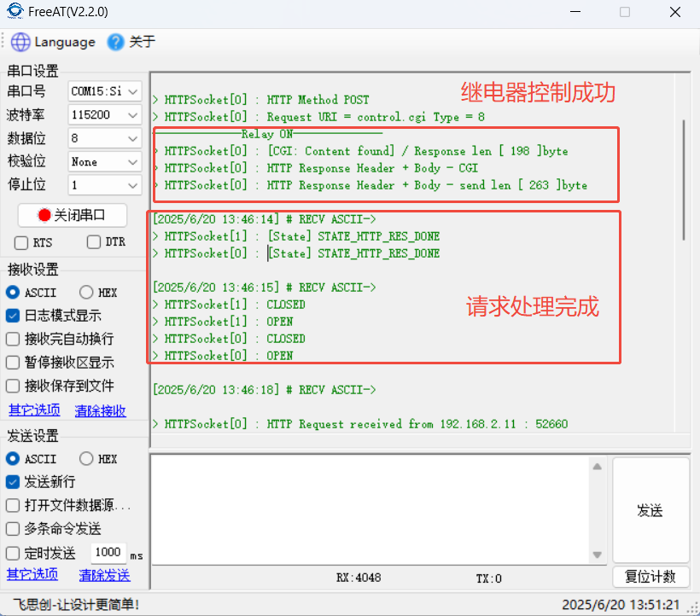This screenshot has height=616, width=700.
Task: Open the 关于 menu item
Action: [x=142, y=42]
